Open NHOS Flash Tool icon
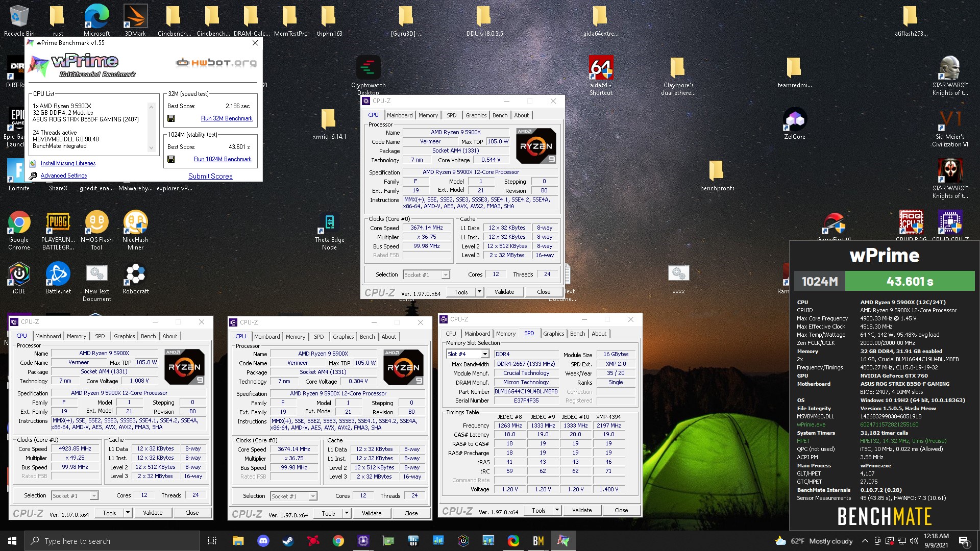This screenshot has height=551, width=980. 96,230
